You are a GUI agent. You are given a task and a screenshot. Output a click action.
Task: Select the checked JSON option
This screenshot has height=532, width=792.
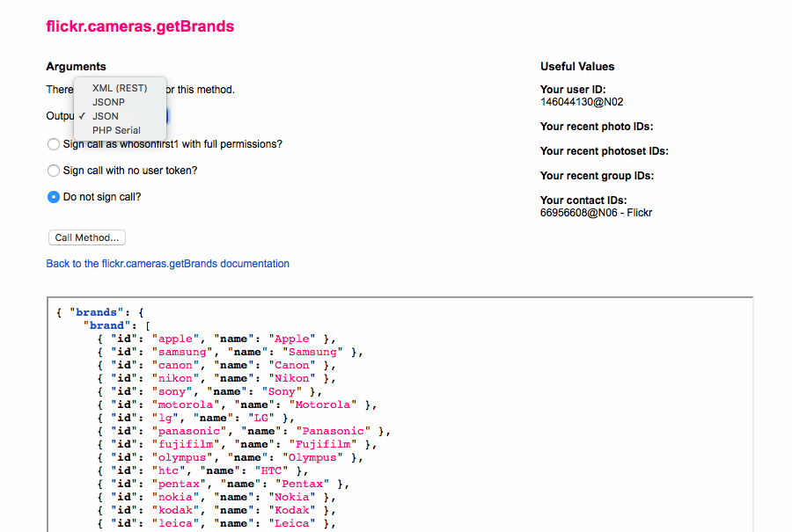click(x=120, y=116)
